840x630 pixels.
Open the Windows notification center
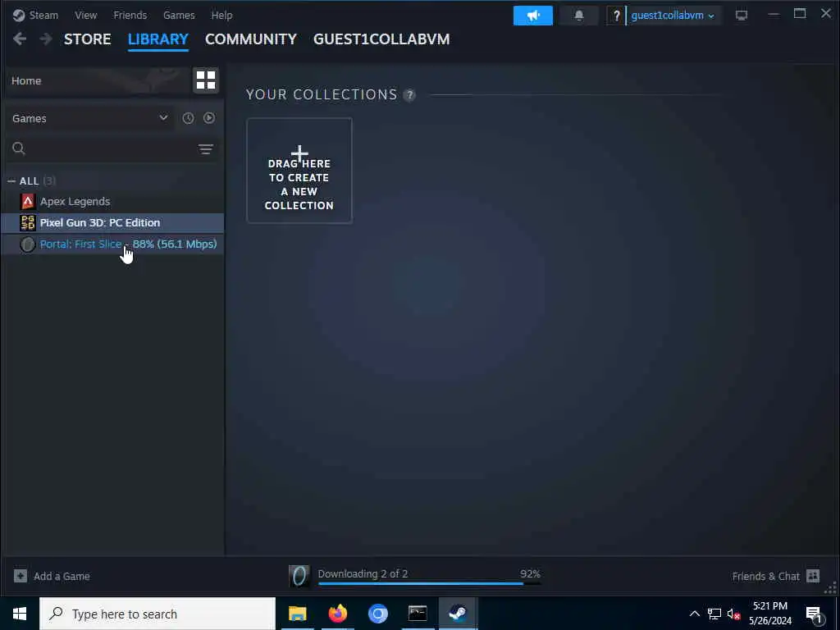tap(814, 614)
